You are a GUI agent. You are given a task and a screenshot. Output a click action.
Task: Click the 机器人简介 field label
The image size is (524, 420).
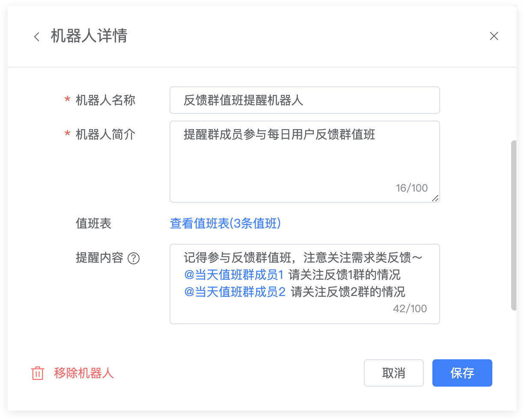point(105,135)
